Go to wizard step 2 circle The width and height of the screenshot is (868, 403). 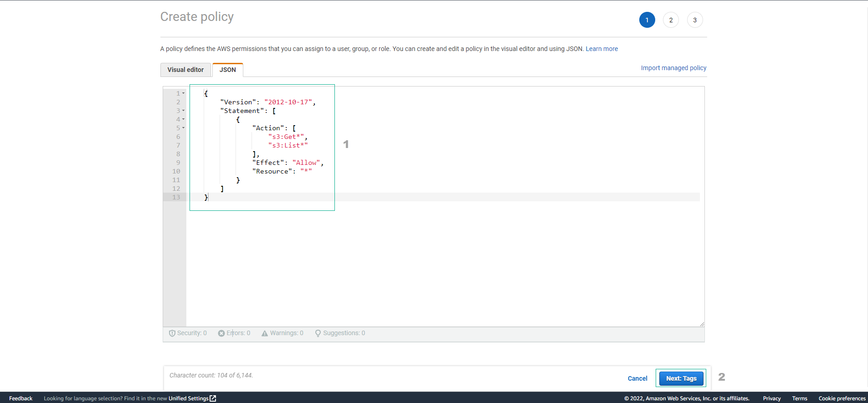click(671, 20)
